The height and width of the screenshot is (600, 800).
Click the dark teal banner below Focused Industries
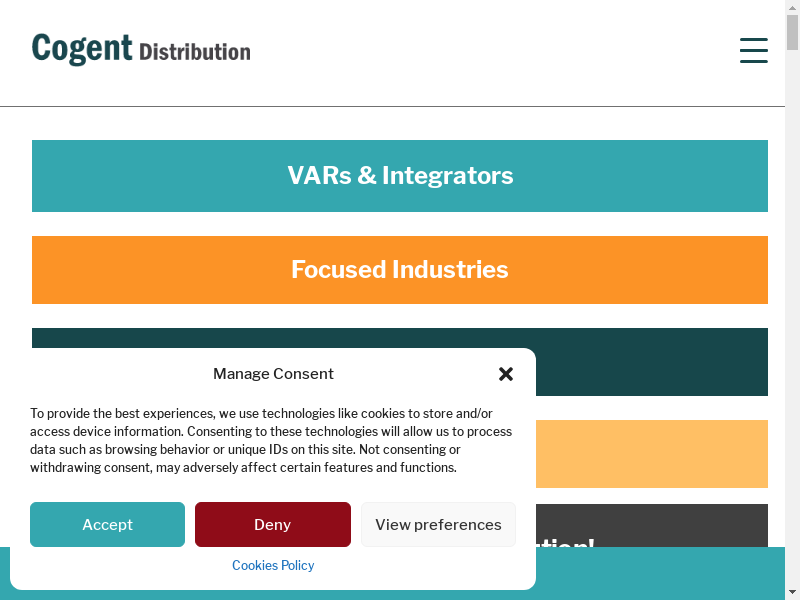click(650, 362)
